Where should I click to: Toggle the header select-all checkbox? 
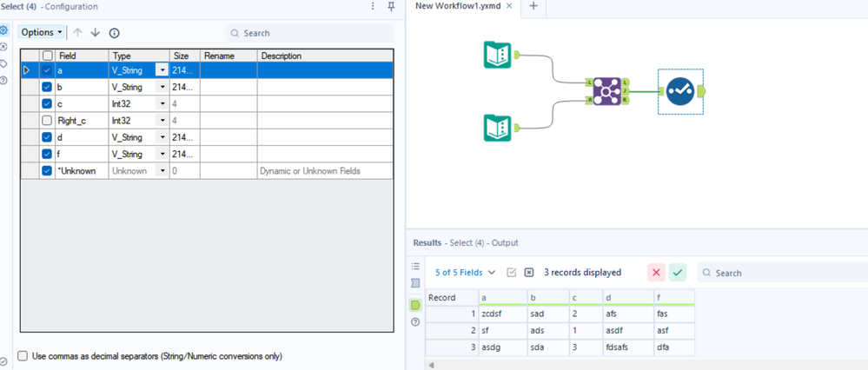[48, 56]
